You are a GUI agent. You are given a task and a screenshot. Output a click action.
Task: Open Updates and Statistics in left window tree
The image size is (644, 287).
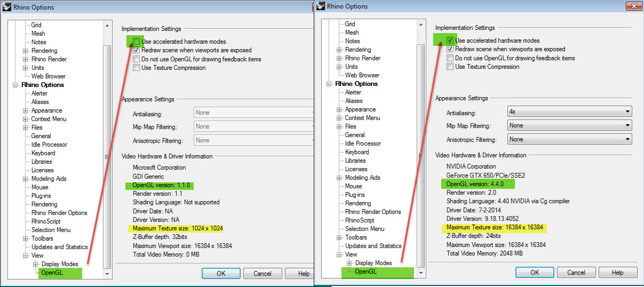59,247
